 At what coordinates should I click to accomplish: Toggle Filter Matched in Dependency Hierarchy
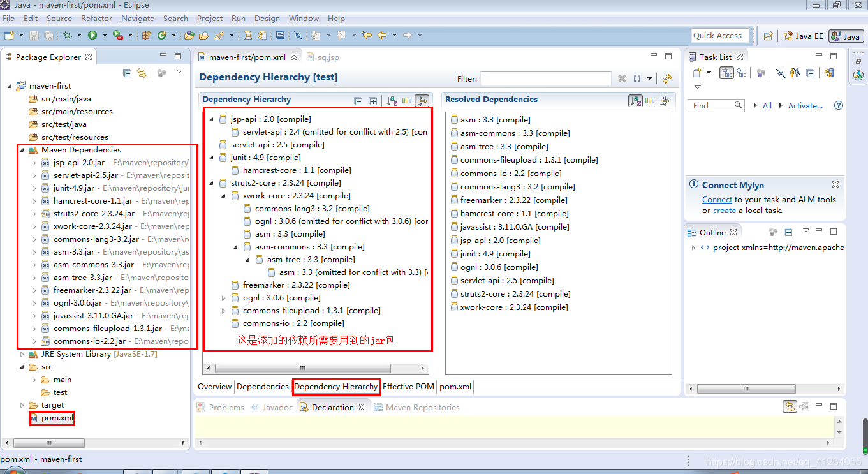pyautogui.click(x=422, y=100)
